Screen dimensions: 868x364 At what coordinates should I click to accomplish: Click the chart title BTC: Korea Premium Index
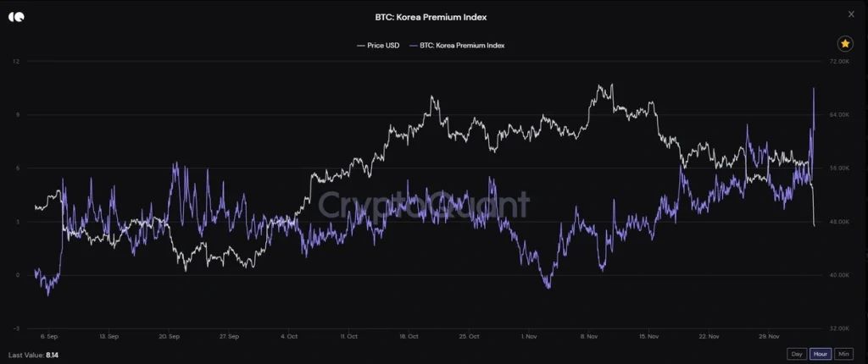431,16
